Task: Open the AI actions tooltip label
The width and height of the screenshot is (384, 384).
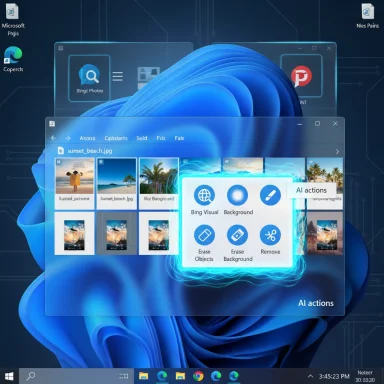Action: point(311,190)
